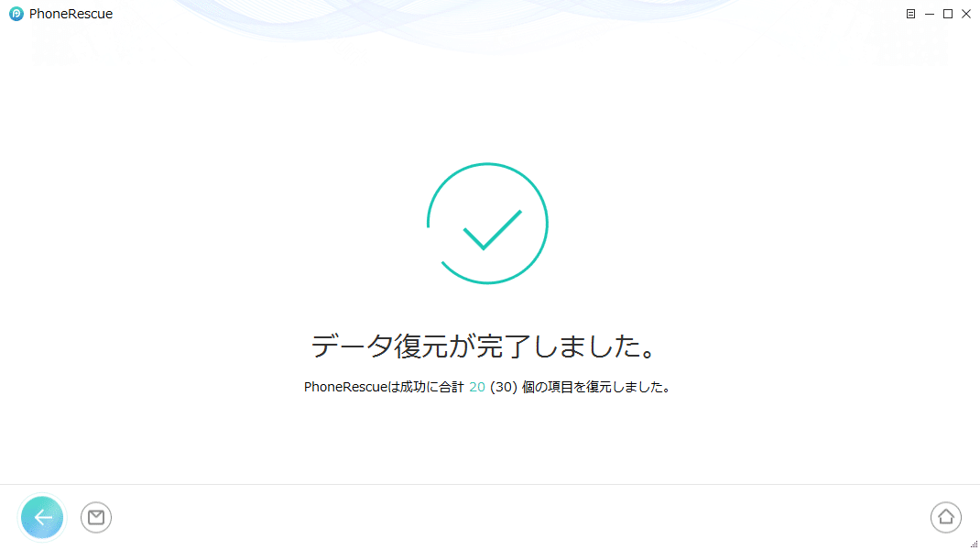This screenshot has height=550, width=980.
Task: Maximize the PhoneRescue window
Action: click(948, 14)
